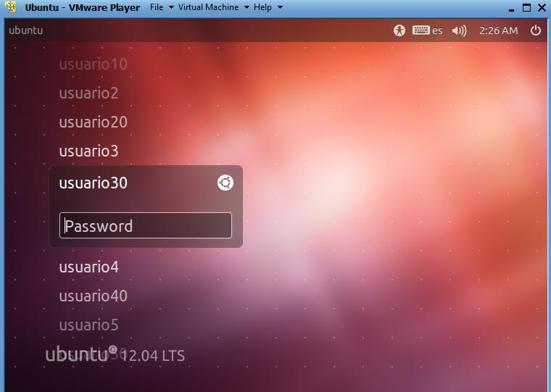The width and height of the screenshot is (551, 392).
Task: Click the power shutdown icon
Action: pyautogui.click(x=536, y=30)
